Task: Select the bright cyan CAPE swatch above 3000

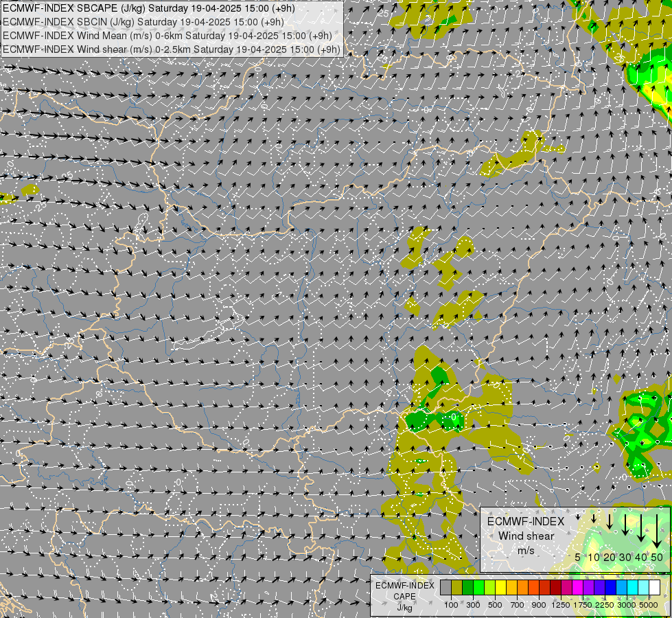Action: point(633,587)
